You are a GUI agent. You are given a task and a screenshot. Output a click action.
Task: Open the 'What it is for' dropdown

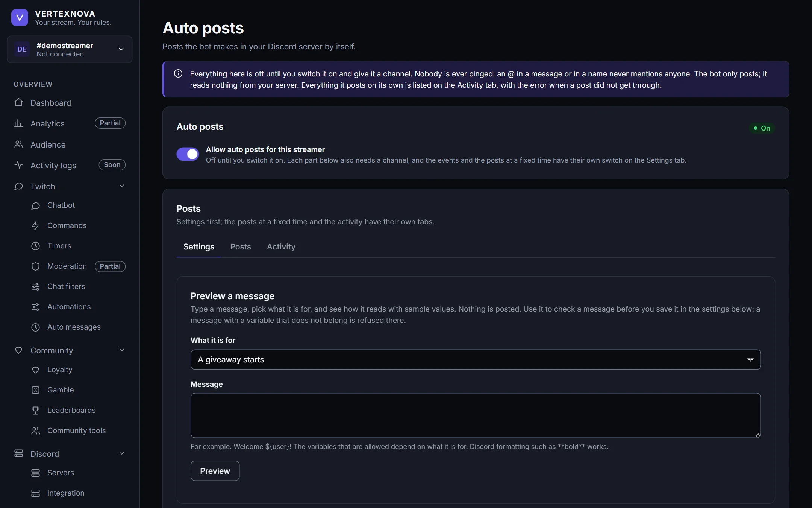tap(476, 360)
